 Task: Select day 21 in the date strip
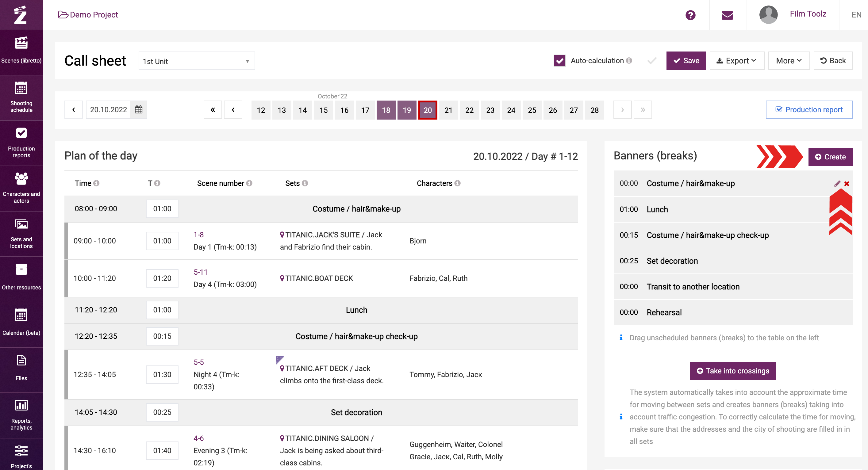point(448,110)
